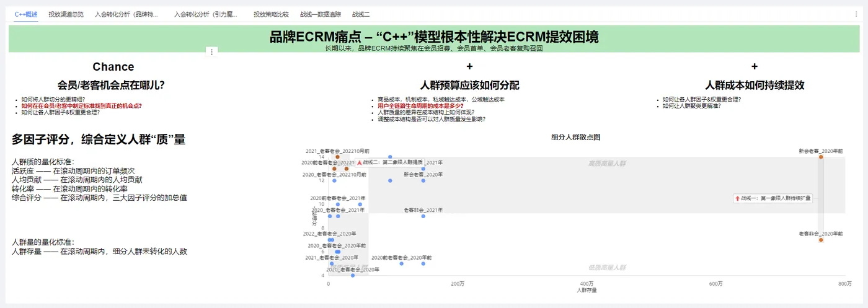This screenshot has width=868, height=308.
Task: Open the C++概述 tab
Action: coord(26,14)
